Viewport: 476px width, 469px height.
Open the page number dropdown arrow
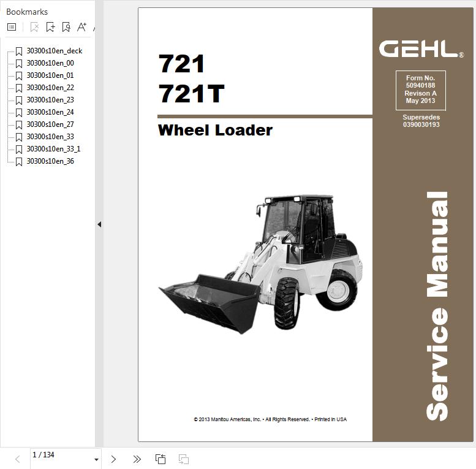pyautogui.click(x=96, y=459)
